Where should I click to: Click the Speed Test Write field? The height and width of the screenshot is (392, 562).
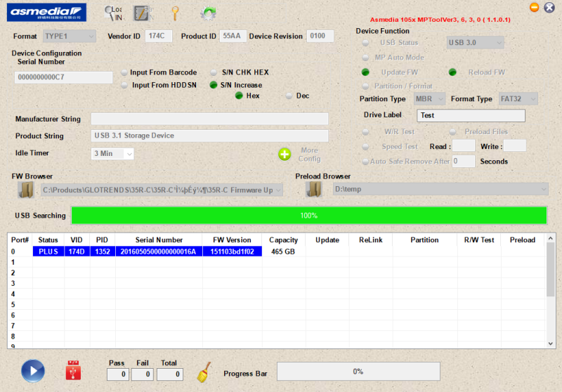(x=515, y=146)
